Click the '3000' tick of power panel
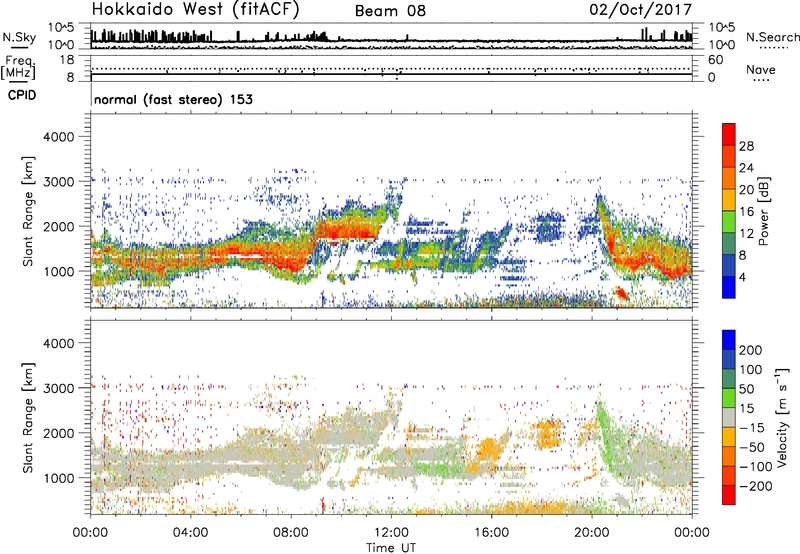The width and height of the screenshot is (800, 554). pyautogui.click(x=58, y=182)
